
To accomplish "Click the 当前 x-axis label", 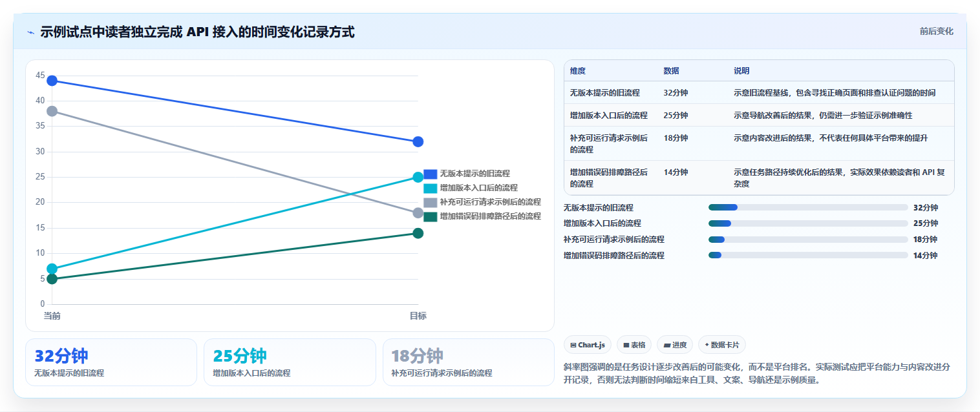I will [x=52, y=316].
